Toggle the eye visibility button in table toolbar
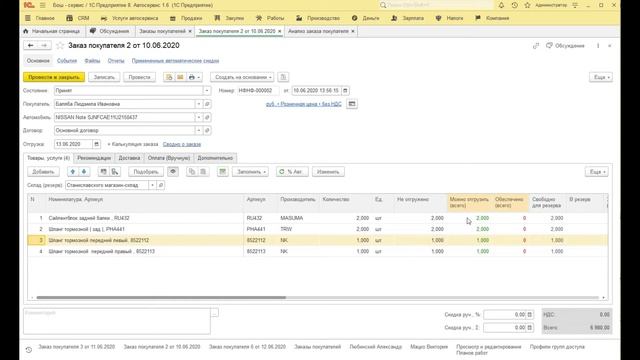This screenshot has width=640, height=360. point(173,172)
